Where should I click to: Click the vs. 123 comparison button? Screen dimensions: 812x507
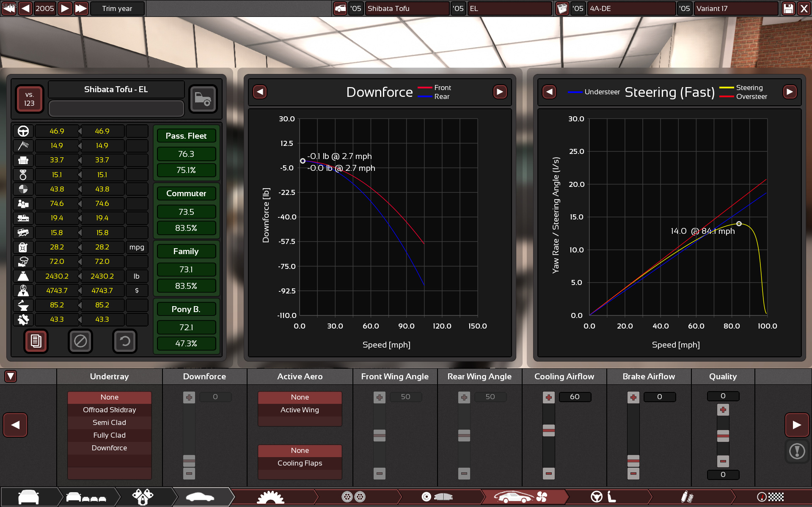click(x=29, y=99)
